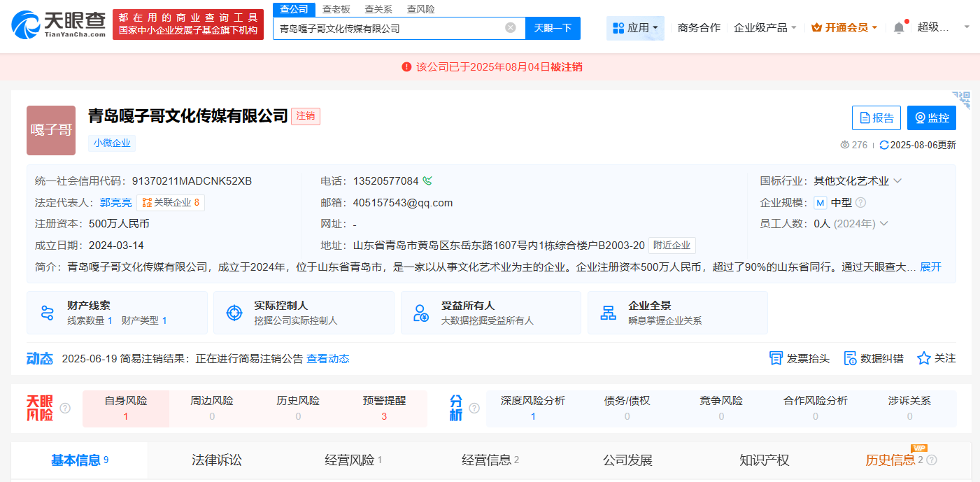Star the company via 关注 toggle

pyautogui.click(x=923, y=357)
